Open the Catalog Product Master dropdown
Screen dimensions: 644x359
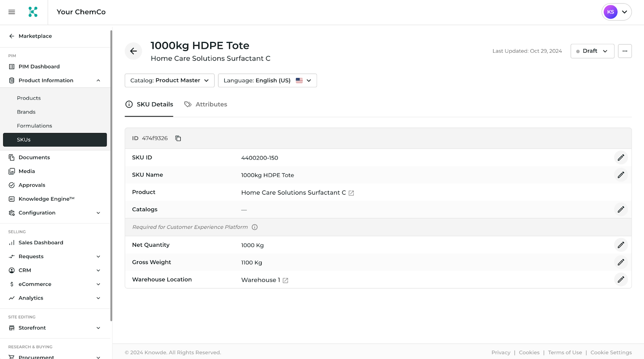click(169, 80)
